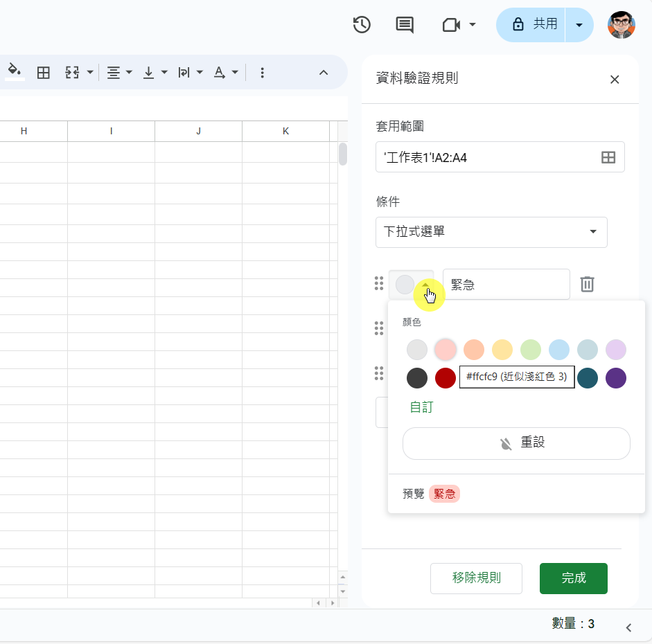The width and height of the screenshot is (652, 644).
Task: Expand the 共用 button dropdown arrow
Action: click(x=579, y=25)
